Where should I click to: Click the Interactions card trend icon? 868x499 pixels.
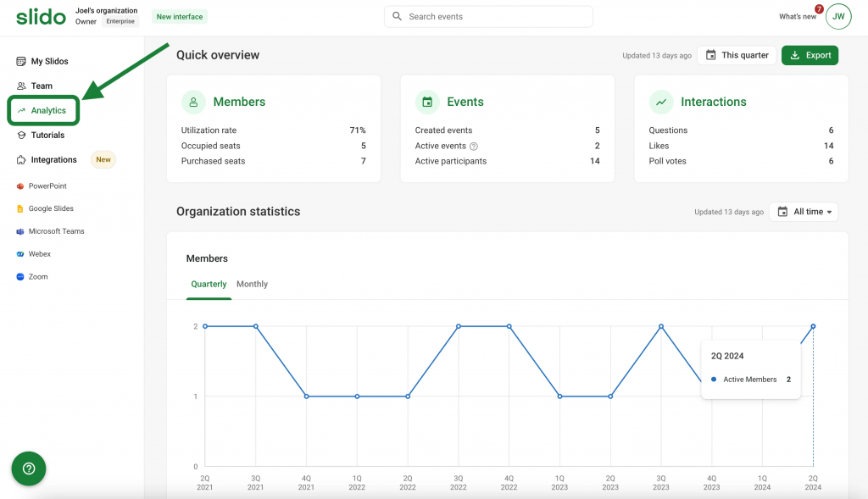click(x=661, y=102)
